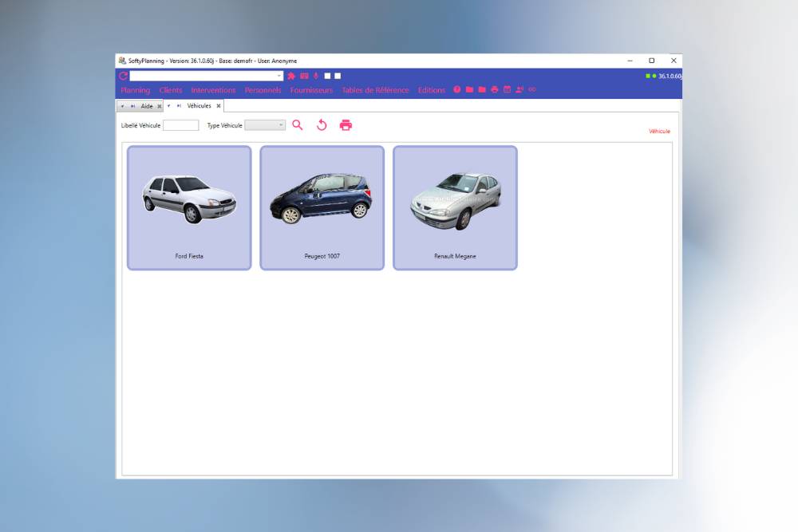Click the folder icon just before the printer icon

[x=482, y=89]
